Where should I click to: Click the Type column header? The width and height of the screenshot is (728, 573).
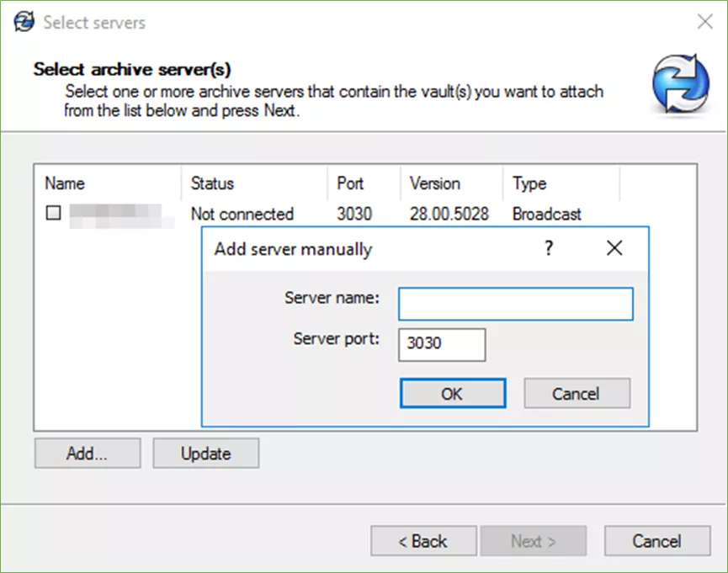tap(561, 183)
